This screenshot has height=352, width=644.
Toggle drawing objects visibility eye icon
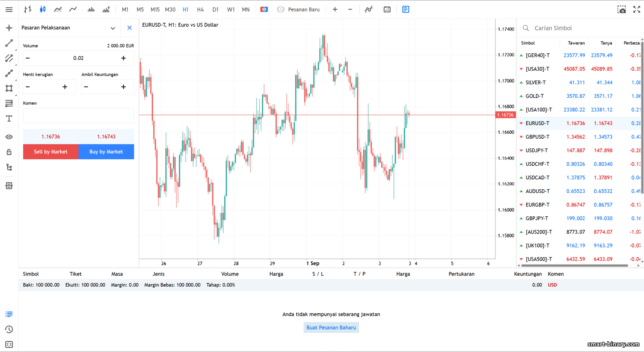9,137
